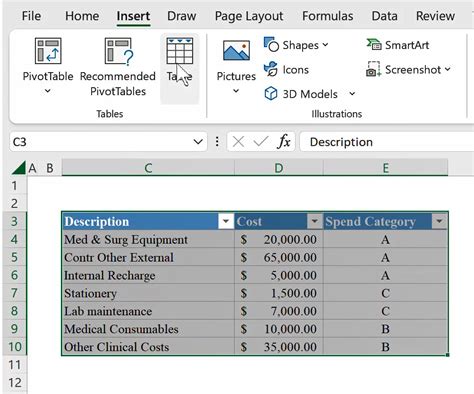
Task: Select cell Other Clinical Costs
Action: coord(148,347)
